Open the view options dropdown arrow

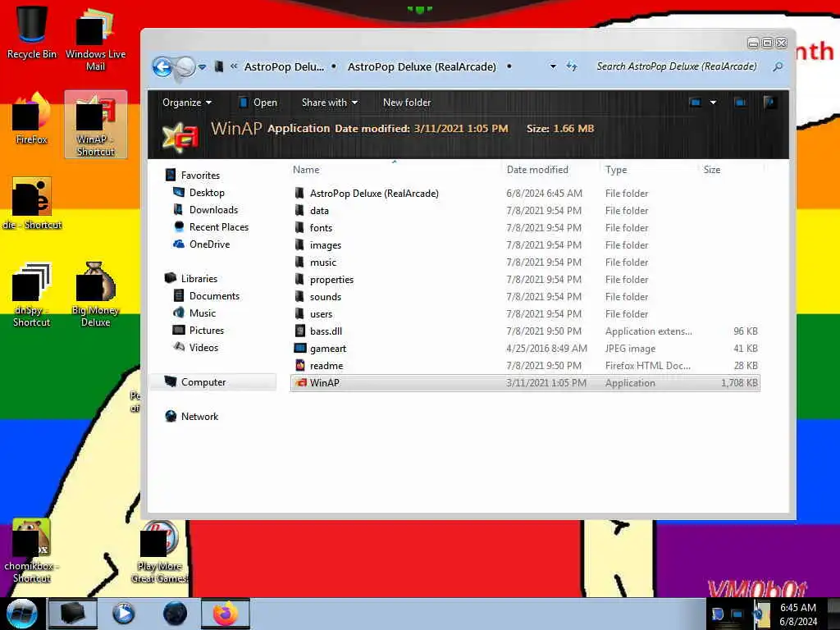(713, 103)
